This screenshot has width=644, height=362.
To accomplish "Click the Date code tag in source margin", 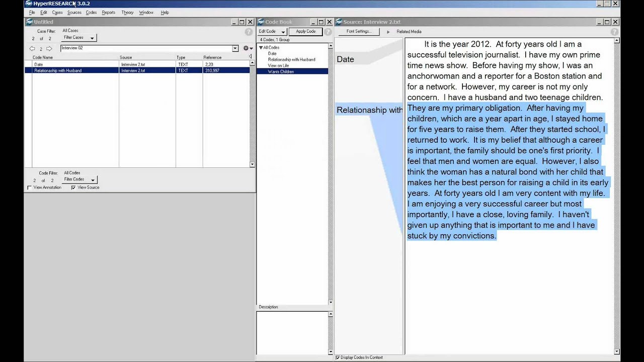I will (345, 59).
